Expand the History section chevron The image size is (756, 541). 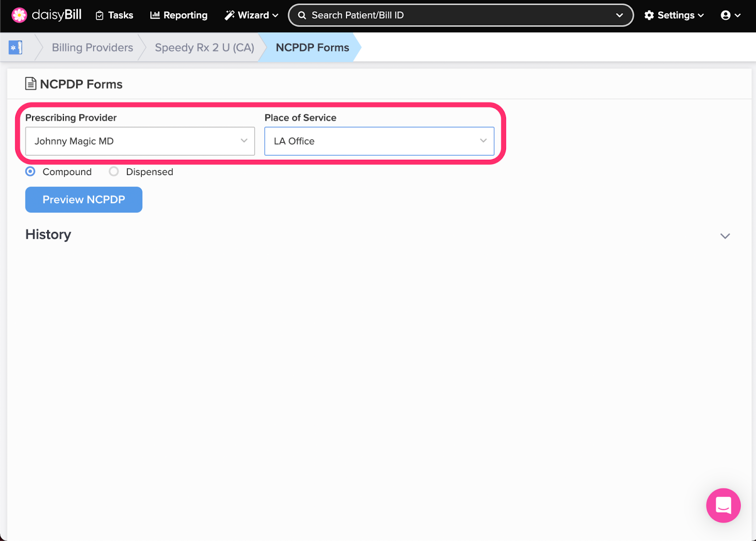[725, 236]
